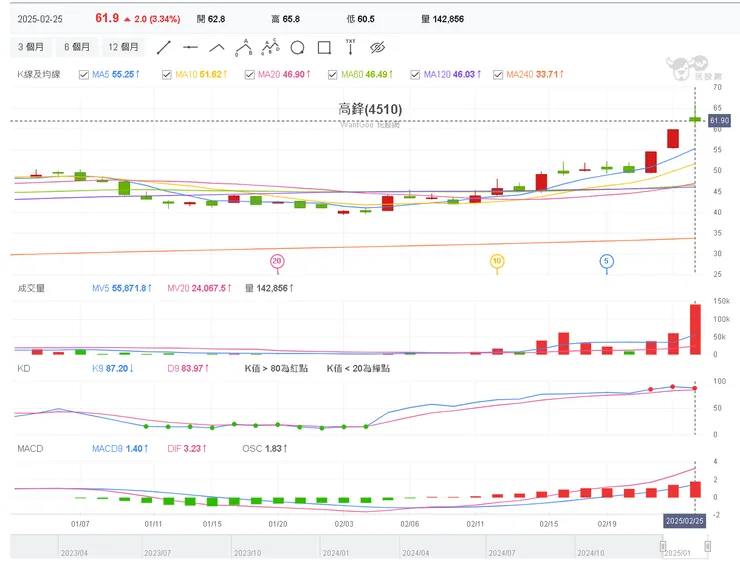
Task: Click the 2025-02-25 date in header
Action: pyautogui.click(x=40, y=19)
